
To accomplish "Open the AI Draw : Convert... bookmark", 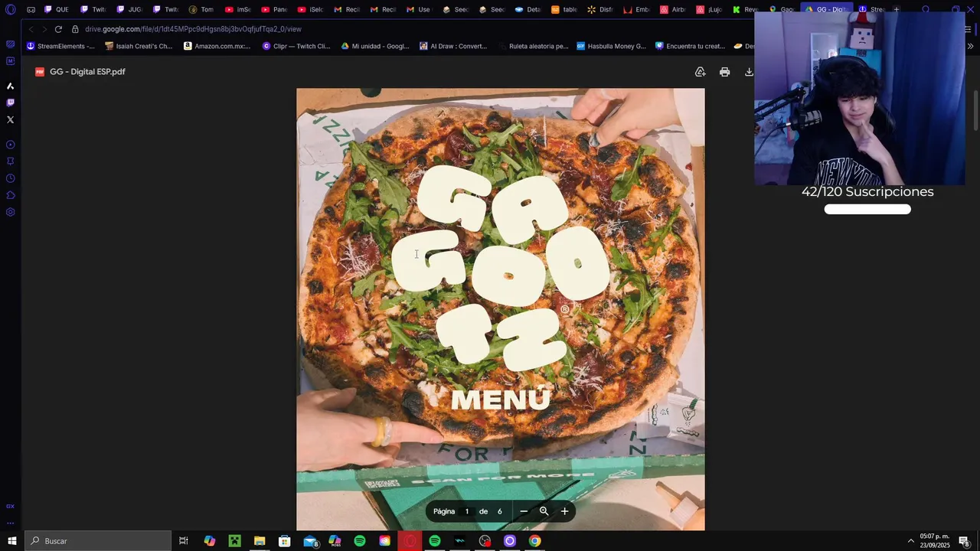I will (x=453, y=46).
